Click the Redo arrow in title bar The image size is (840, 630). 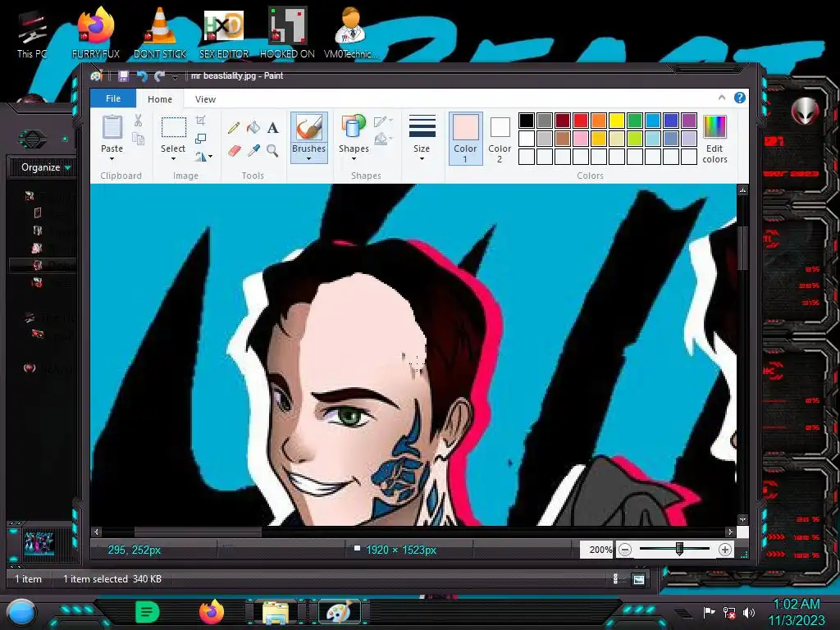(x=159, y=76)
